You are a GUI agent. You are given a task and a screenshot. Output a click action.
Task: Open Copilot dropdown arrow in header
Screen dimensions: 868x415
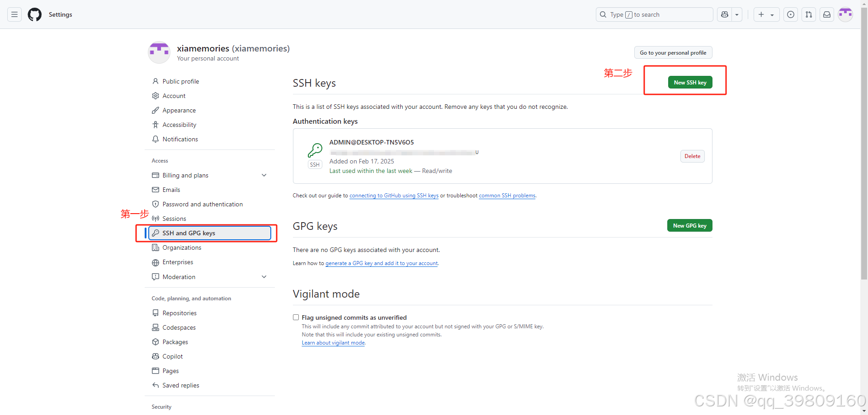[737, 14]
